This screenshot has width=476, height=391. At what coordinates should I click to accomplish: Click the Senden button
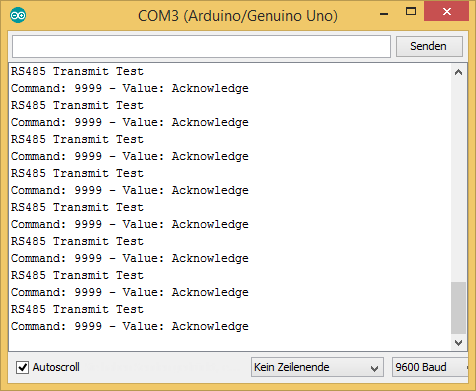coord(429,46)
